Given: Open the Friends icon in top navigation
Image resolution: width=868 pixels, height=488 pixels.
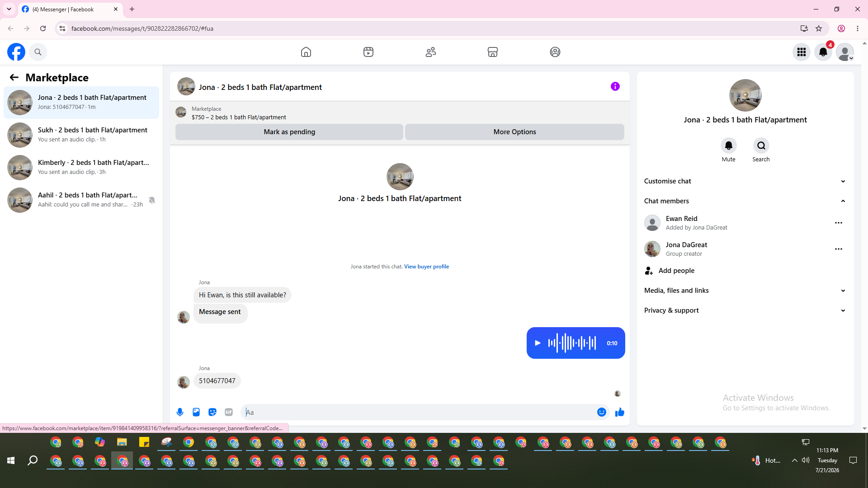Looking at the screenshot, I should coord(431,52).
